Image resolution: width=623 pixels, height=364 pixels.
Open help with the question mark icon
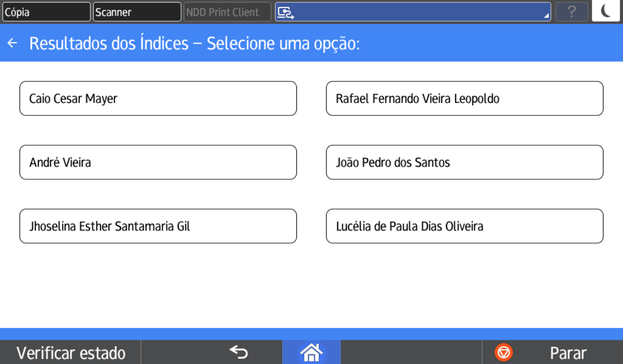point(571,12)
